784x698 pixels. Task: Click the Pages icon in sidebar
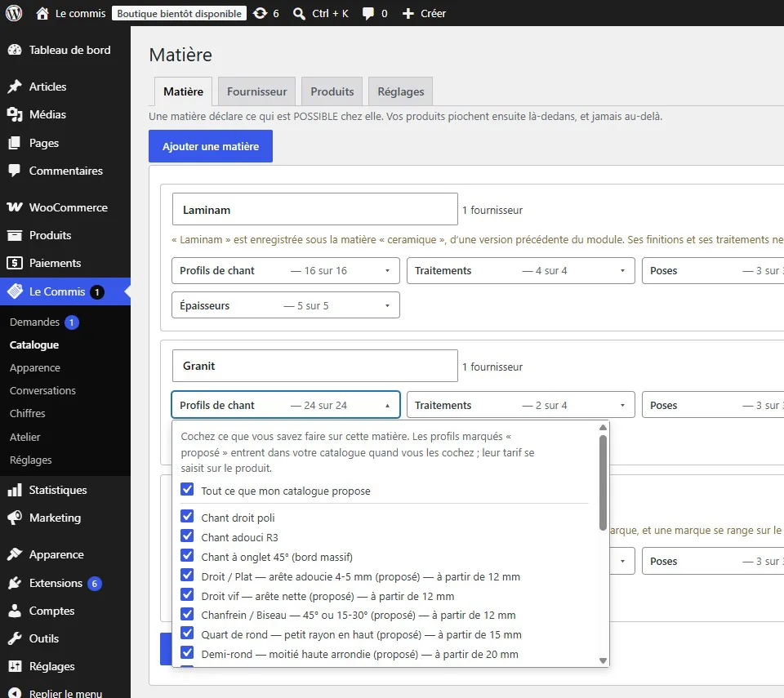coord(15,143)
